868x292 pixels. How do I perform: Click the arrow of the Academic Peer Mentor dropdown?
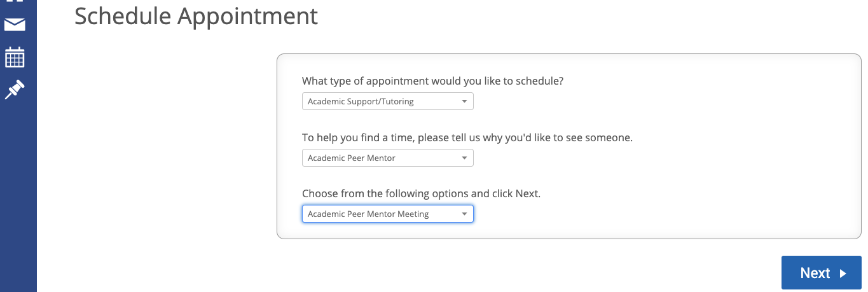(464, 158)
